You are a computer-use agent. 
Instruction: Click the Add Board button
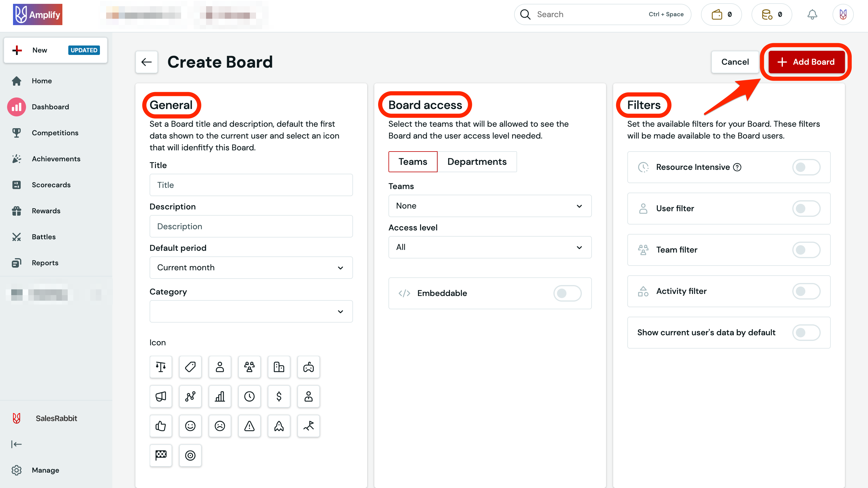(x=807, y=62)
